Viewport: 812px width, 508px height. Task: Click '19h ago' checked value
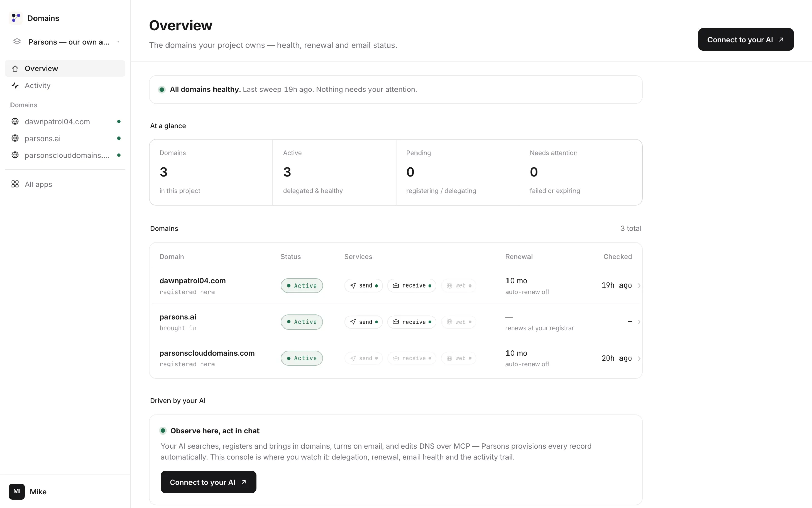coord(616,285)
